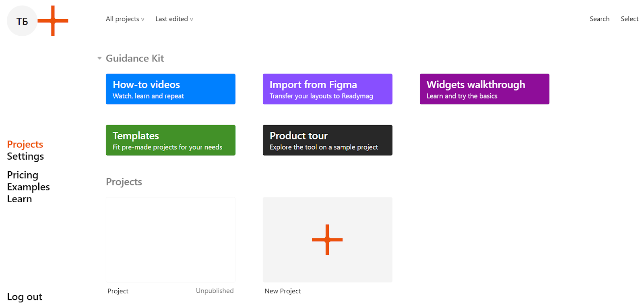Viewport: 644px width, 308px height.
Task: Open the Last edited sort dropdown
Action: click(174, 19)
